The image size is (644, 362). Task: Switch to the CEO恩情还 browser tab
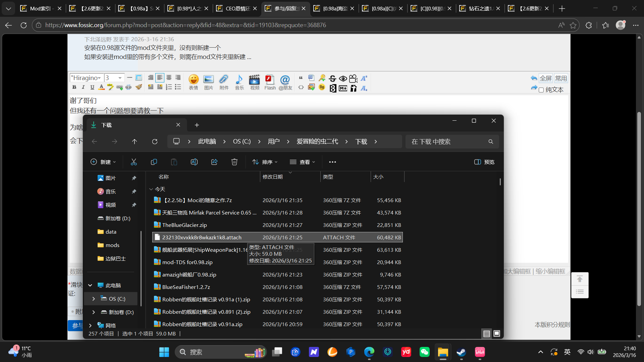click(x=236, y=8)
